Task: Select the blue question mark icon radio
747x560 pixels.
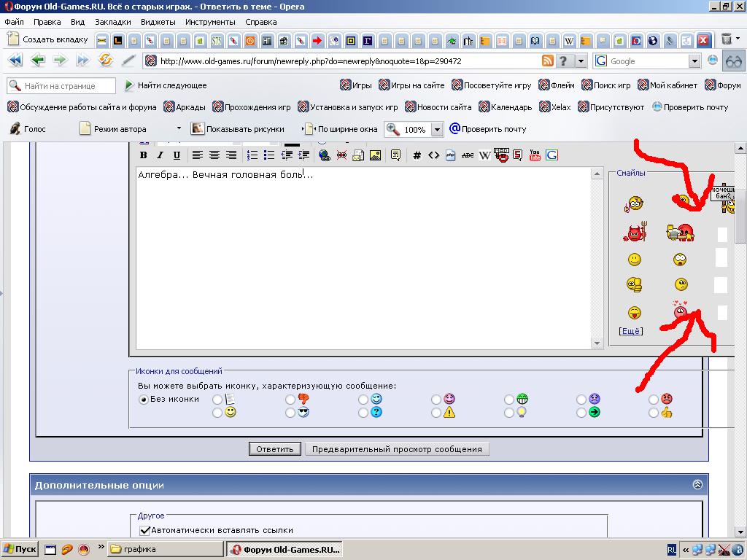Action: 363,413
